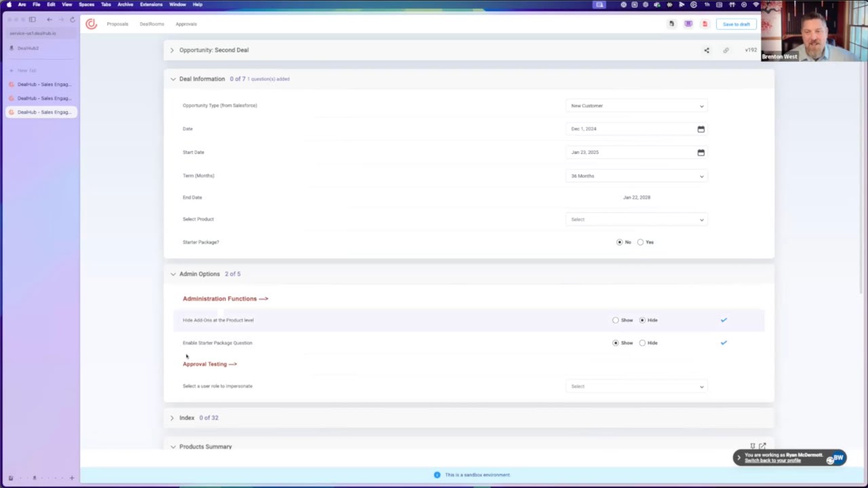The width and height of the screenshot is (868, 488).
Task: Select Yes for Starter Package
Action: coord(640,242)
